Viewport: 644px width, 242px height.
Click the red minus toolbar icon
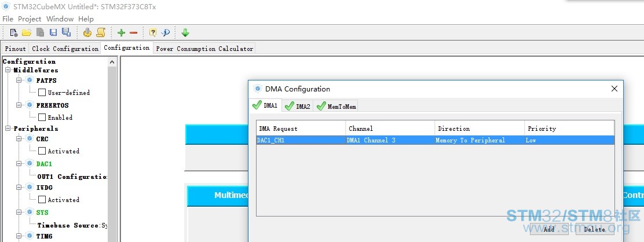click(133, 32)
